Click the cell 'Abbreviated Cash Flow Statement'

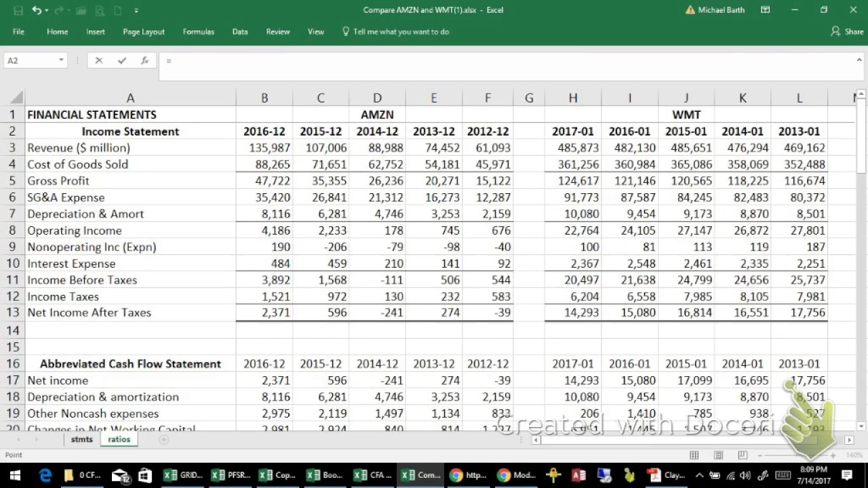(x=130, y=364)
